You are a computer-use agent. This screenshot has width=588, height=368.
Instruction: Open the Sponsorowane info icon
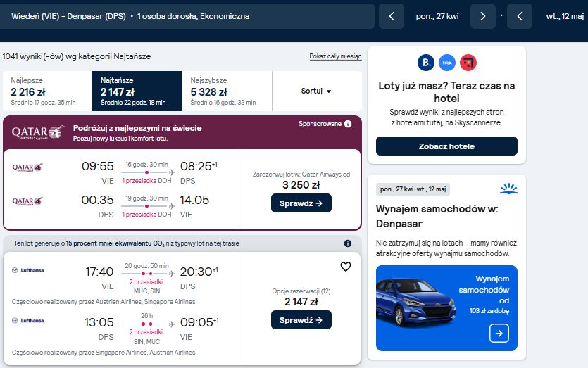pyautogui.click(x=348, y=124)
